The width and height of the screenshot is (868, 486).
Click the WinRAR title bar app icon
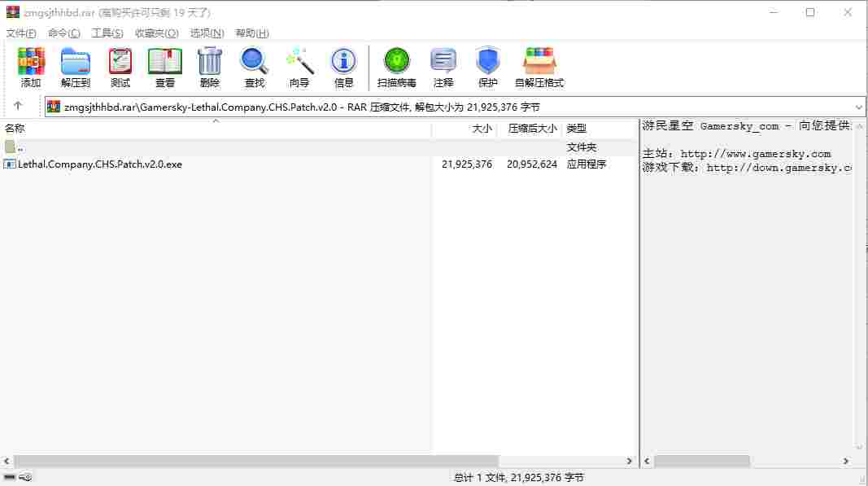13,11
